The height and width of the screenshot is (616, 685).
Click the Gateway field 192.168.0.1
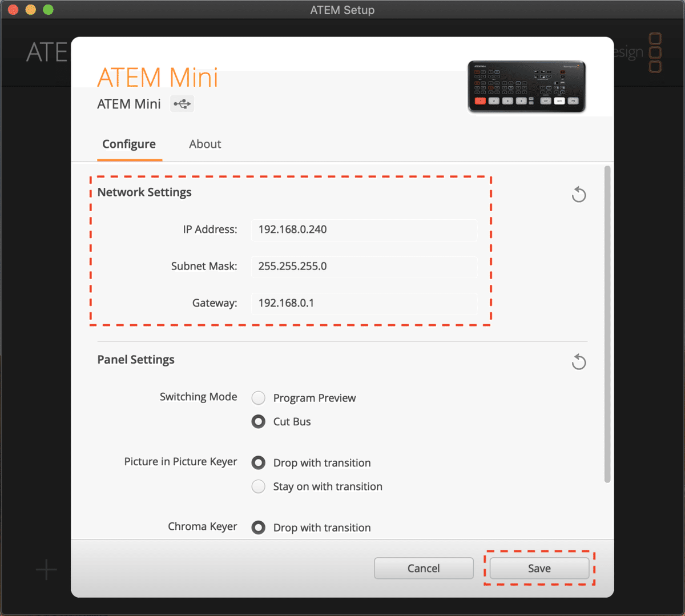[364, 303]
